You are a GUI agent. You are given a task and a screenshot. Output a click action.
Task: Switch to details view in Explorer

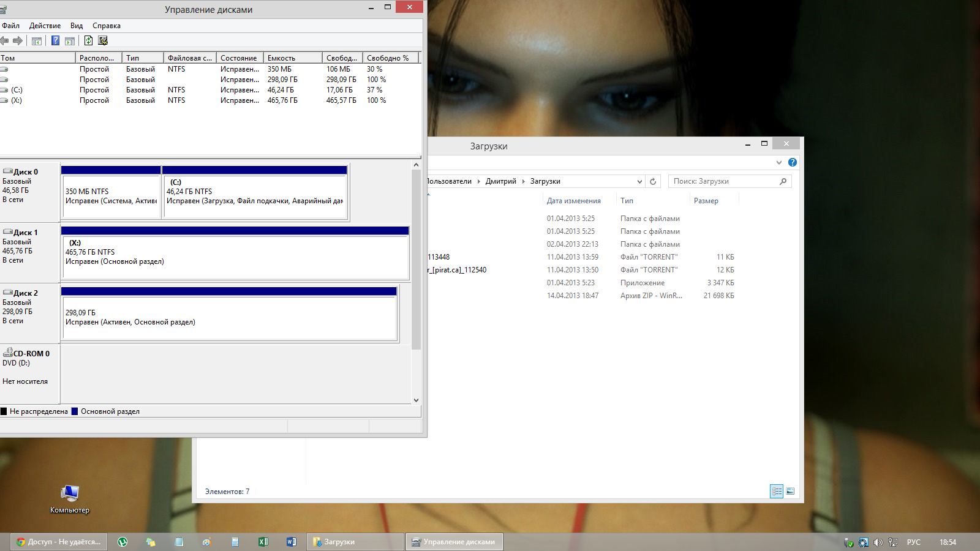click(776, 491)
